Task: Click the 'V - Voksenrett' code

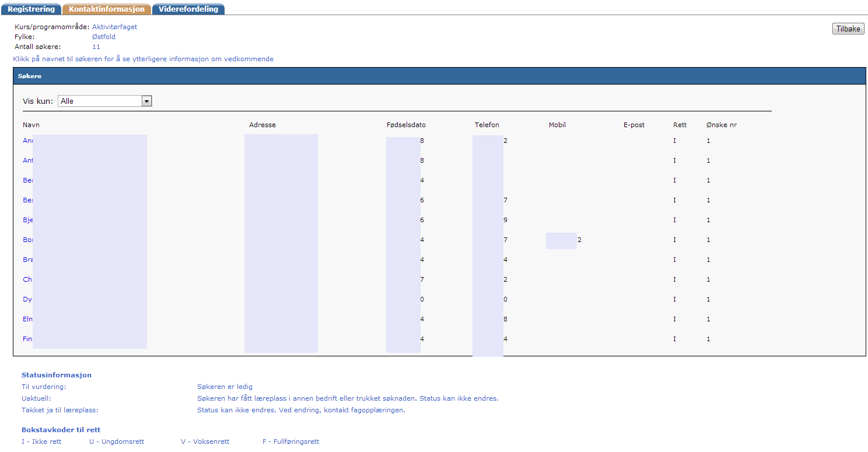Action: pyautogui.click(x=205, y=442)
